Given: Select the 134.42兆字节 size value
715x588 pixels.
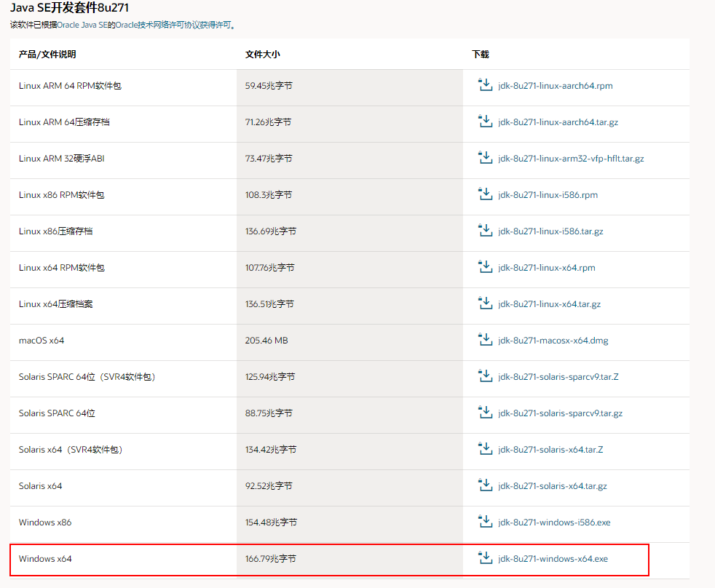Looking at the screenshot, I should click(271, 450).
